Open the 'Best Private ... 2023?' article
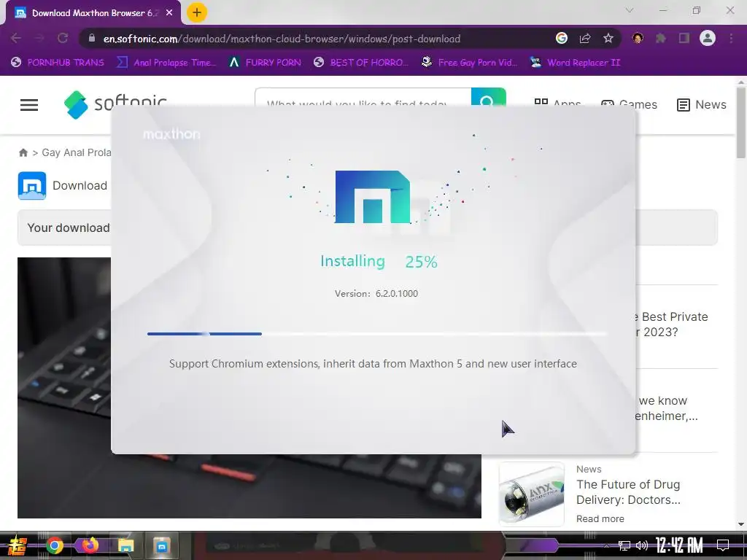 (673, 324)
